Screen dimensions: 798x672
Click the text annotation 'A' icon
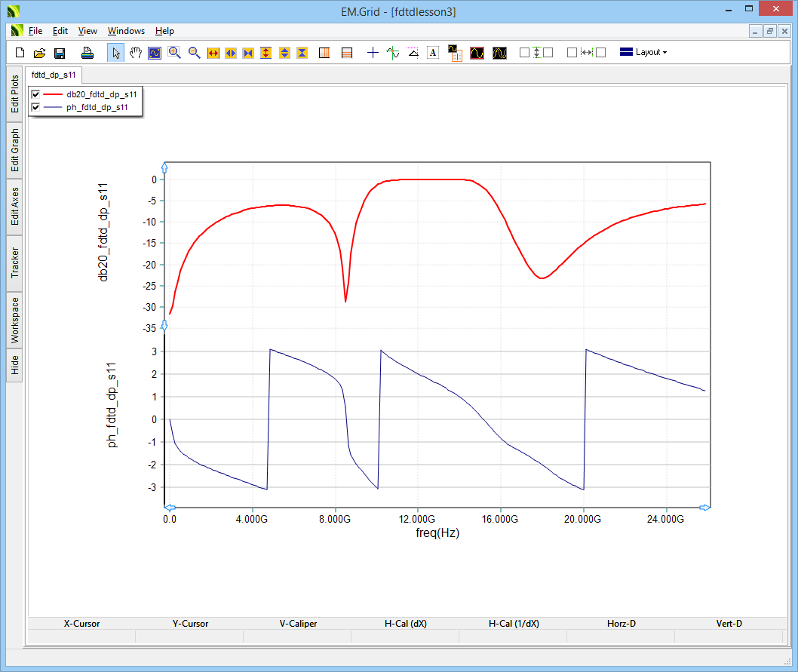pos(433,53)
